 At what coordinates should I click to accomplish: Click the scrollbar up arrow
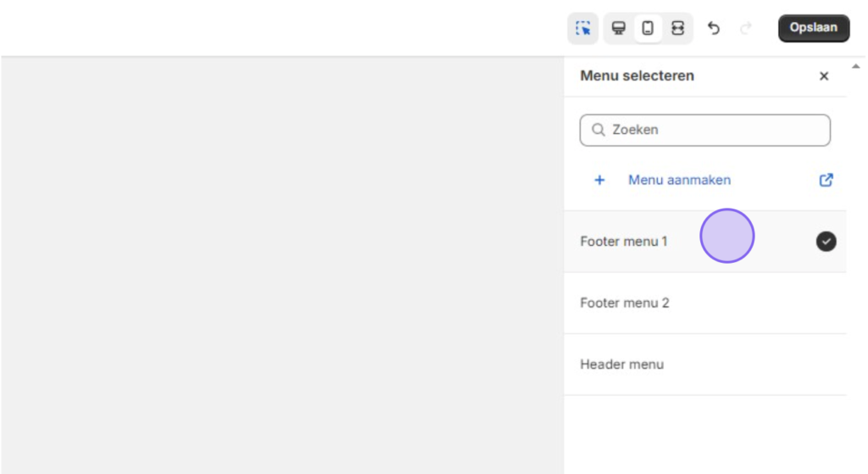point(856,66)
